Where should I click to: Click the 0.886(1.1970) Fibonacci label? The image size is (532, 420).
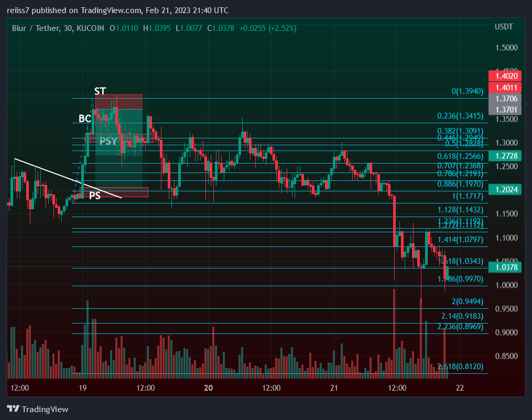point(460,184)
